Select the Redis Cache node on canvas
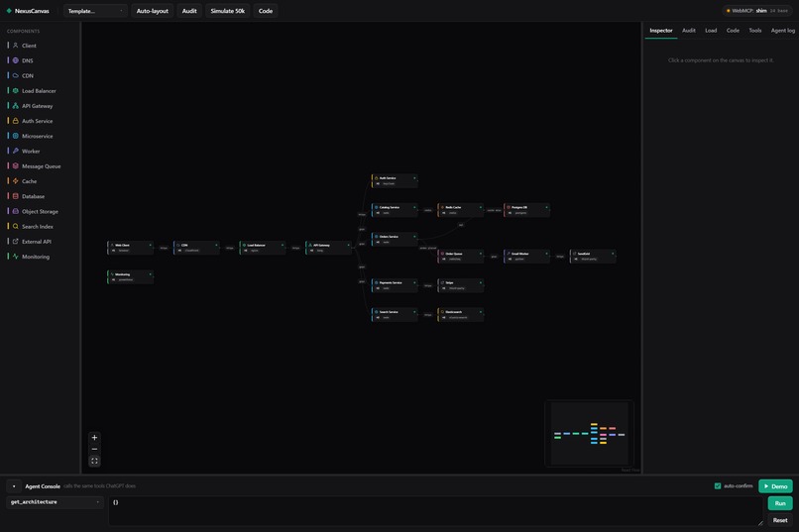This screenshot has width=799, height=532. 461,210
